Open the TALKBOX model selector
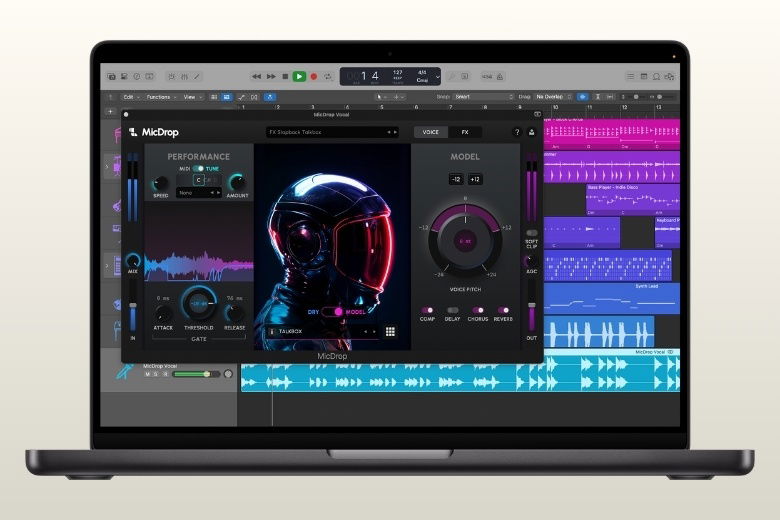Image resolution: width=780 pixels, height=520 pixels. (x=322, y=331)
